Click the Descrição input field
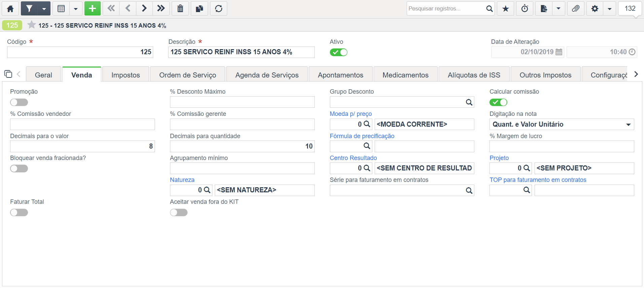Image resolution: width=644 pixels, height=288 pixels. click(241, 52)
